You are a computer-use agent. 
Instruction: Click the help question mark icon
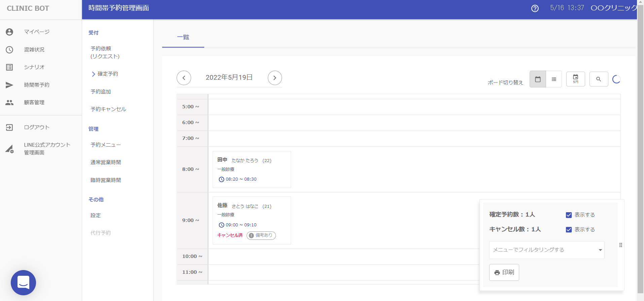(x=535, y=8)
